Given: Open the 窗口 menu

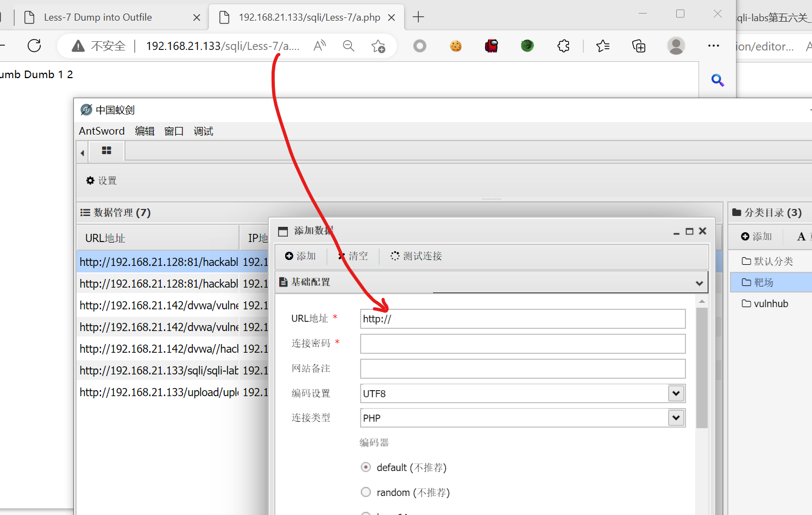Looking at the screenshot, I should click(x=174, y=131).
